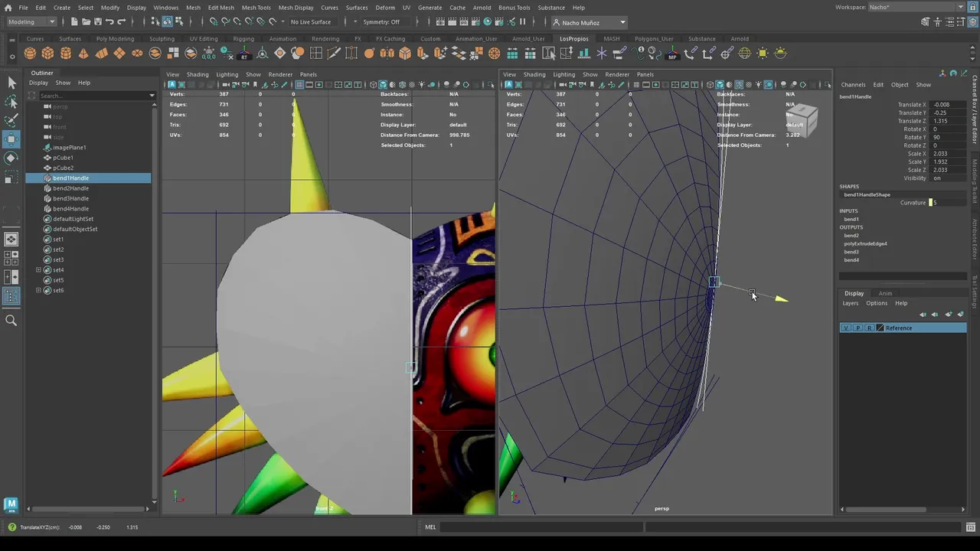Click the Curvature yellow slider field
Screen dimensions: 980x551
(948, 203)
